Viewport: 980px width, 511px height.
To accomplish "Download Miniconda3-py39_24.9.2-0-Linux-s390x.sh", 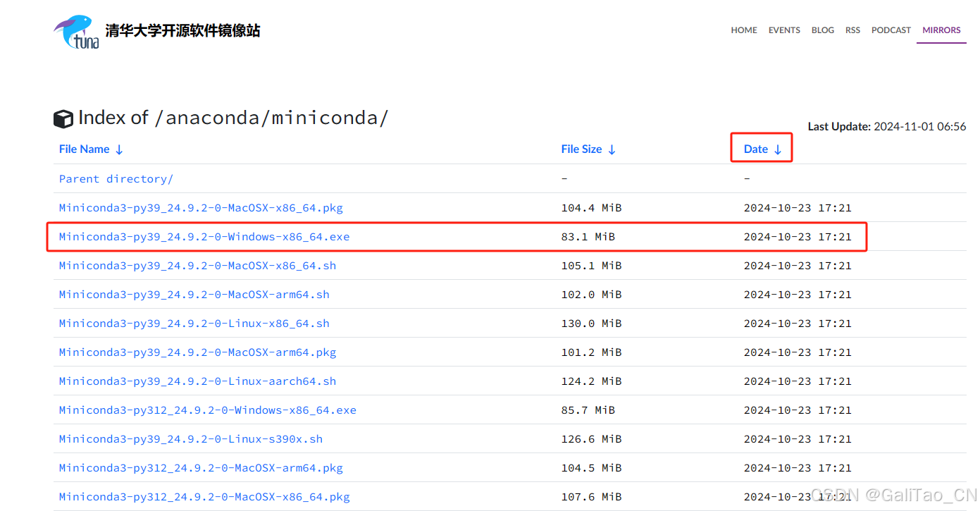I will 191,439.
